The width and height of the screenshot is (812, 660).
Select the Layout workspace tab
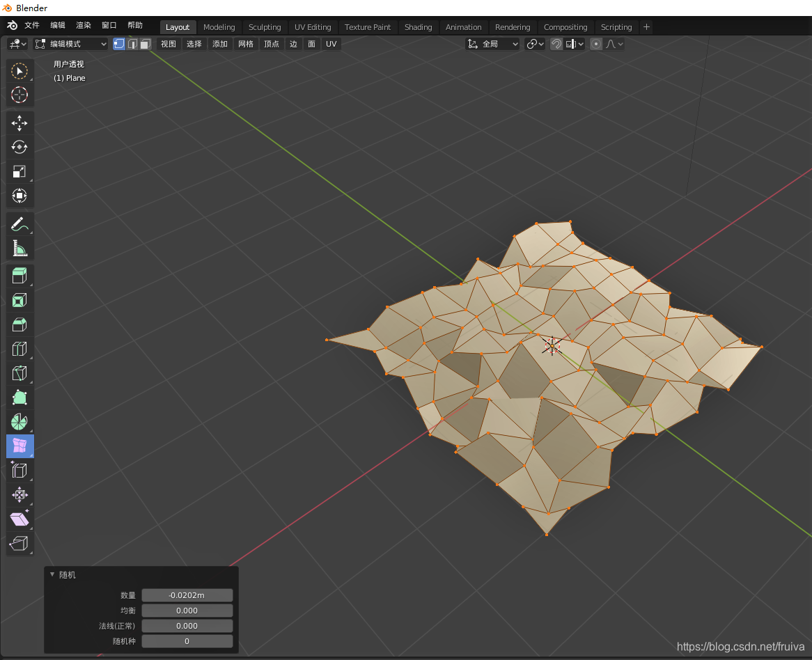[x=178, y=27]
